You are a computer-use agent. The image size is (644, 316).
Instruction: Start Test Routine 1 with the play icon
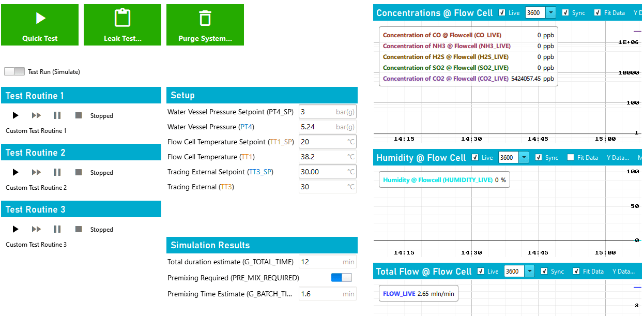click(x=15, y=115)
